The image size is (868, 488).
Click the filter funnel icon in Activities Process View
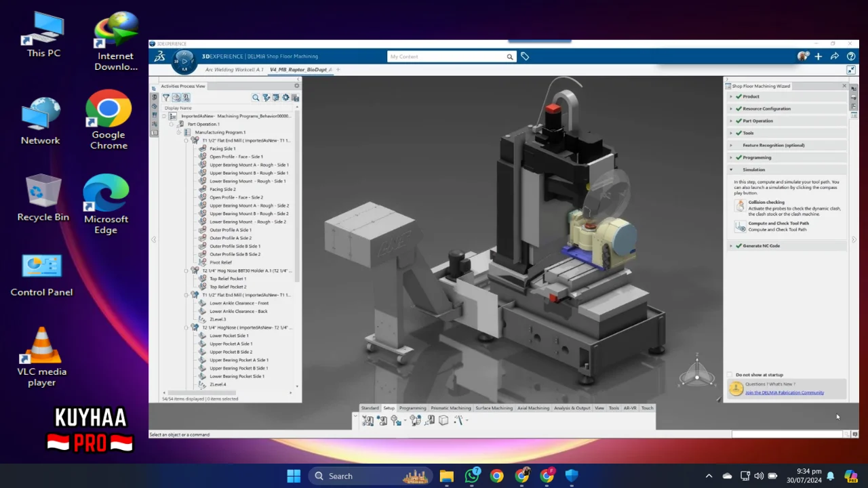[x=165, y=98]
